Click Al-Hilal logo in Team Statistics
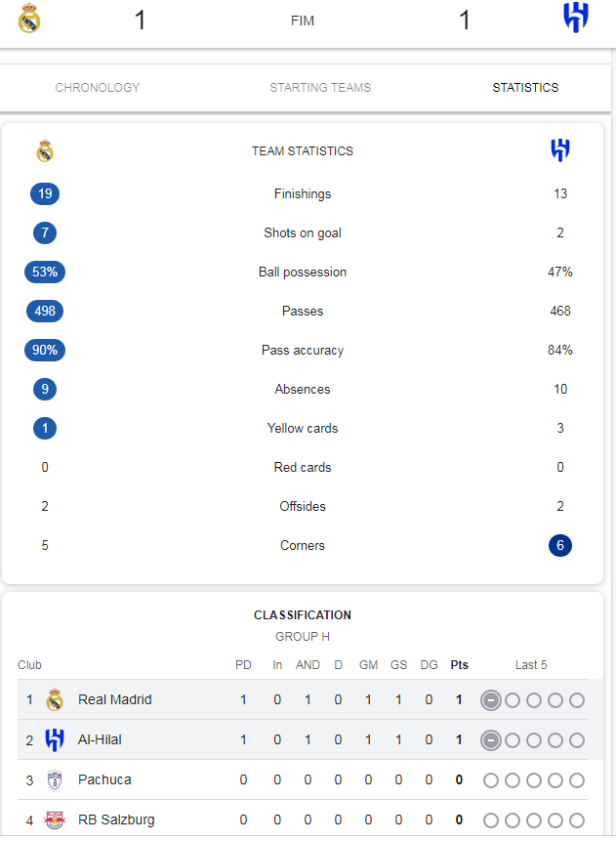This screenshot has height=841, width=616. [x=560, y=150]
